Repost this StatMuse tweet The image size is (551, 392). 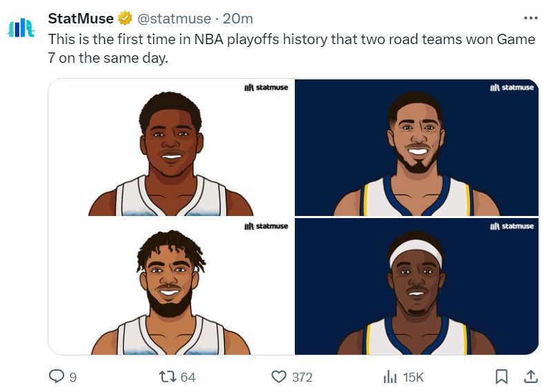167,377
